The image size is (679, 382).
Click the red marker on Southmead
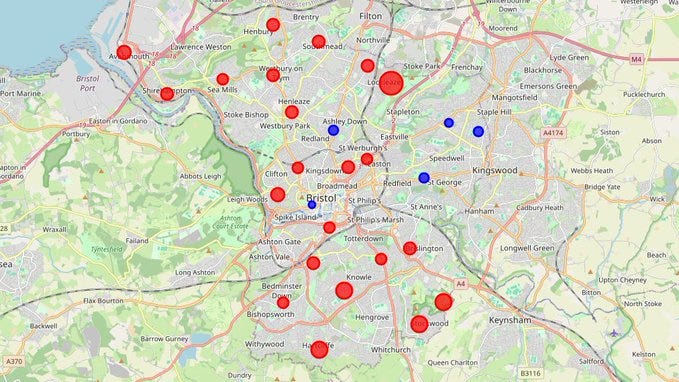[x=319, y=42]
